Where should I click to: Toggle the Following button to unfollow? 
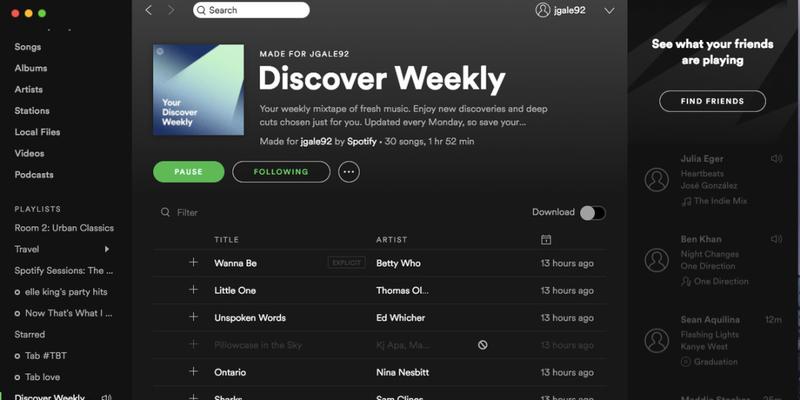click(x=281, y=172)
